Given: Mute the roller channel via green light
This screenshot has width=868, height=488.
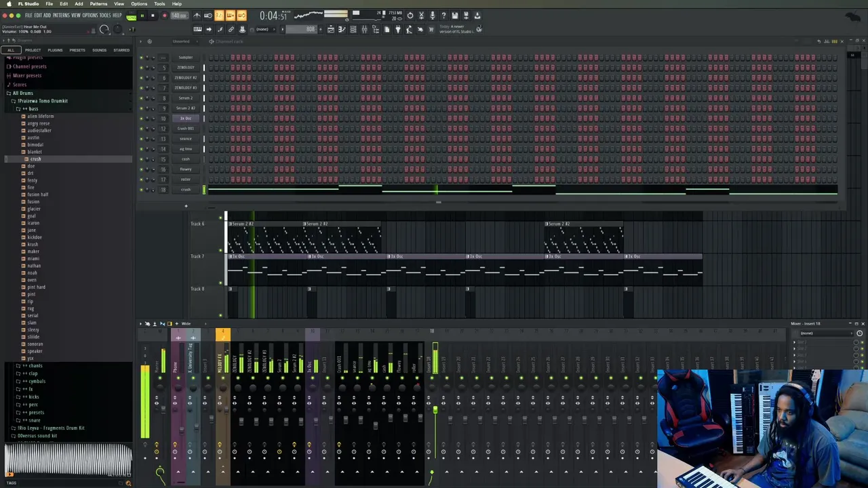Looking at the screenshot, I should [x=141, y=179].
